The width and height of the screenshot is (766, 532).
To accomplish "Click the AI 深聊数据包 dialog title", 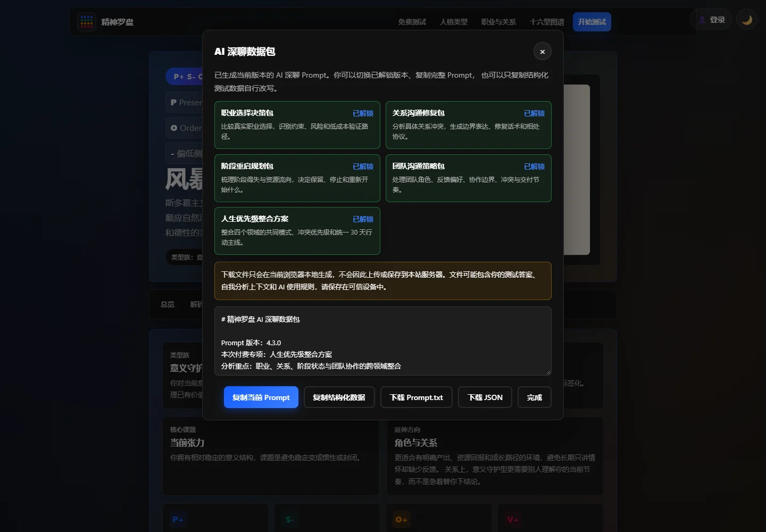I will coord(245,52).
